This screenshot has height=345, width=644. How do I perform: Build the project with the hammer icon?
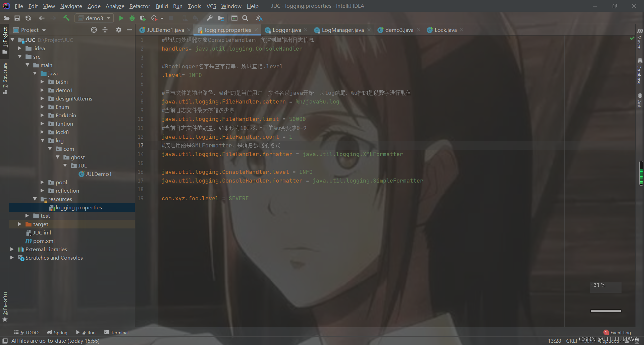66,18
